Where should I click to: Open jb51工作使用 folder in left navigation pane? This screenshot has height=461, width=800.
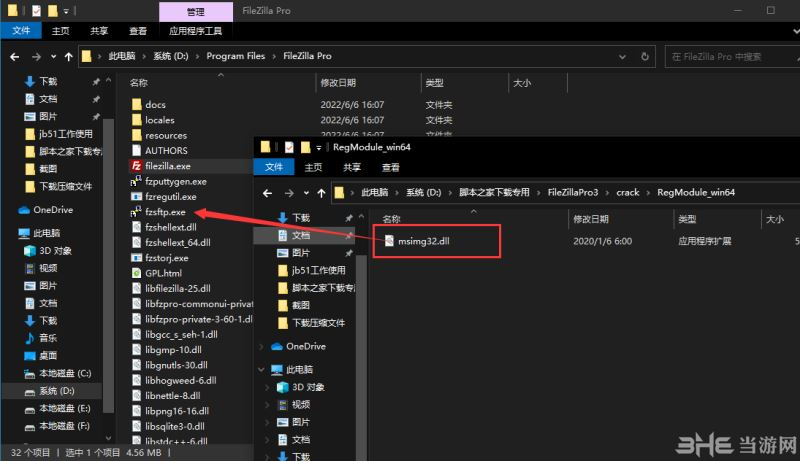[x=66, y=134]
